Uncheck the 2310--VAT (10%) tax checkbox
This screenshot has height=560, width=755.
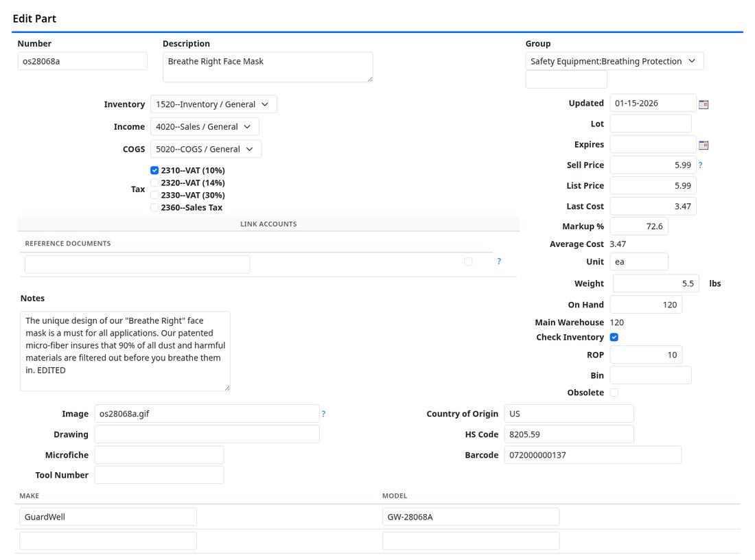[x=154, y=170]
